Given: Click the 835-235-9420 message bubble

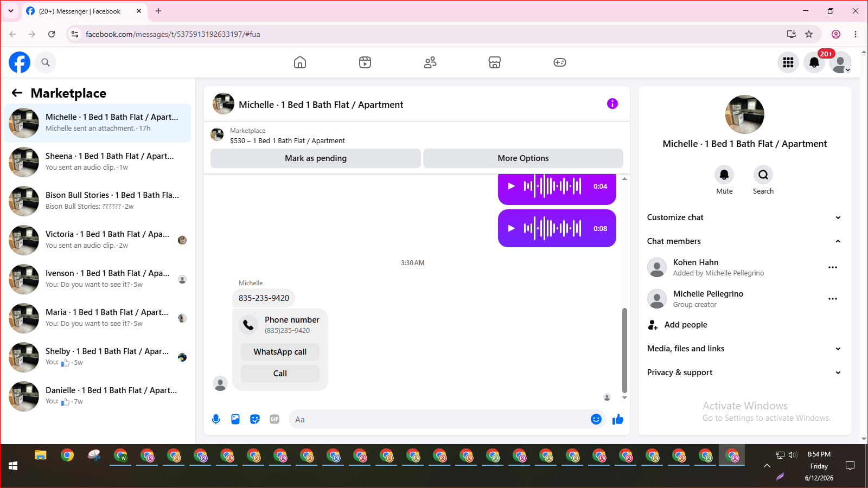Looking at the screenshot, I should click(x=264, y=298).
